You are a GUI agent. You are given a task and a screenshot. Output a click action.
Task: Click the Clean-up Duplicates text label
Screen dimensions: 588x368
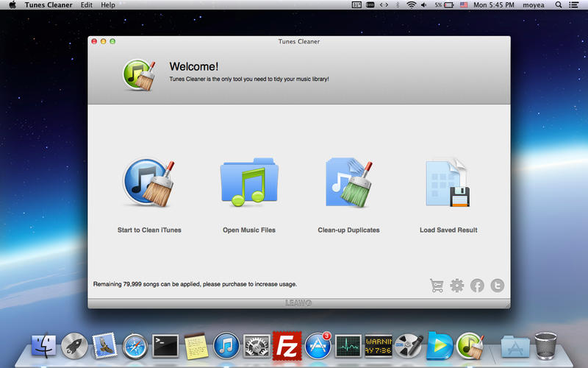point(348,230)
